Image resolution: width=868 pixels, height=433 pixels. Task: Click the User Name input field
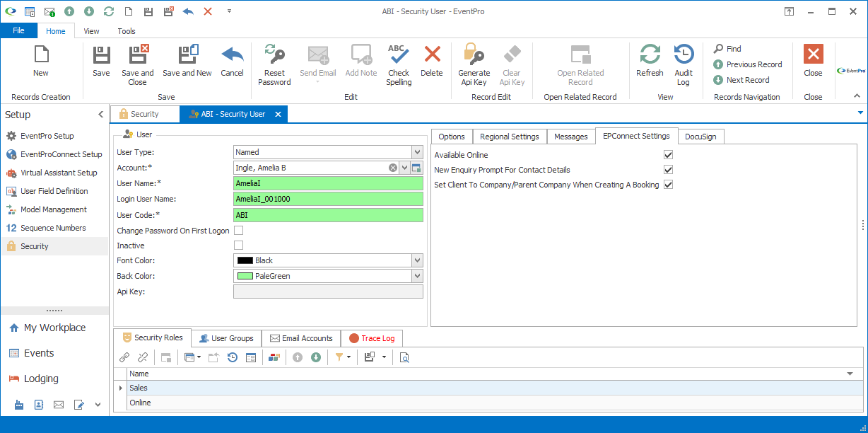click(328, 183)
